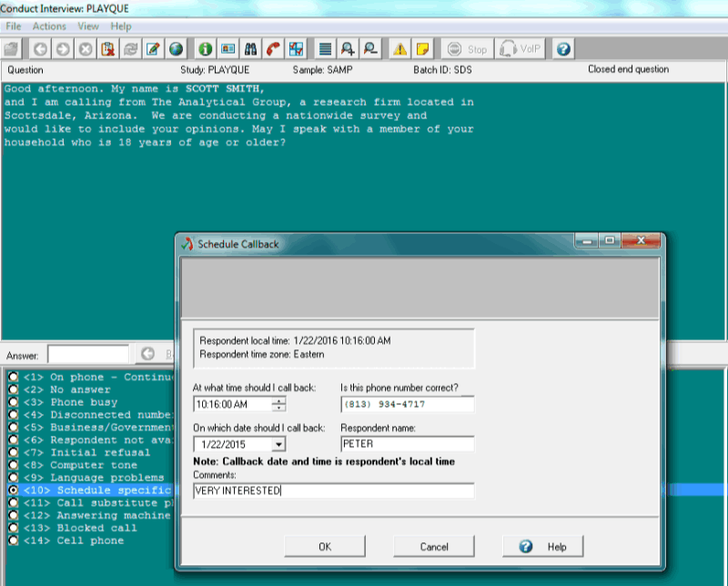Increase callback time with up spinner
Image resolution: width=728 pixels, height=586 pixels.
click(x=278, y=400)
